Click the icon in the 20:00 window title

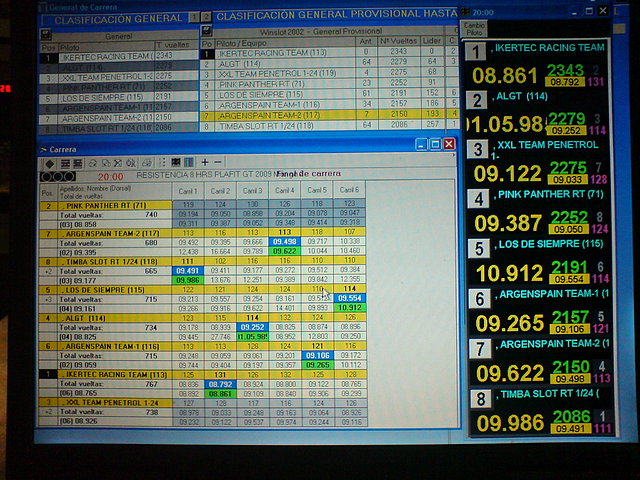pos(466,12)
